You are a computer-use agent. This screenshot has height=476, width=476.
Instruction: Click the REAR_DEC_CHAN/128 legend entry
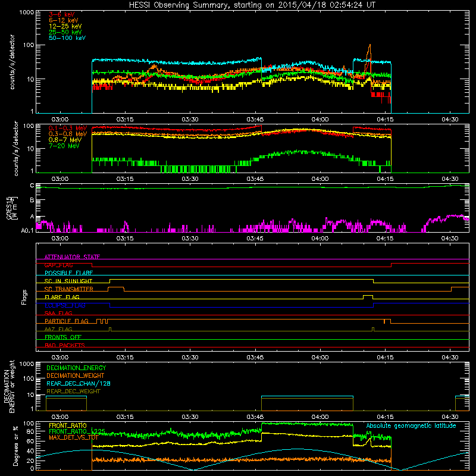point(79,383)
